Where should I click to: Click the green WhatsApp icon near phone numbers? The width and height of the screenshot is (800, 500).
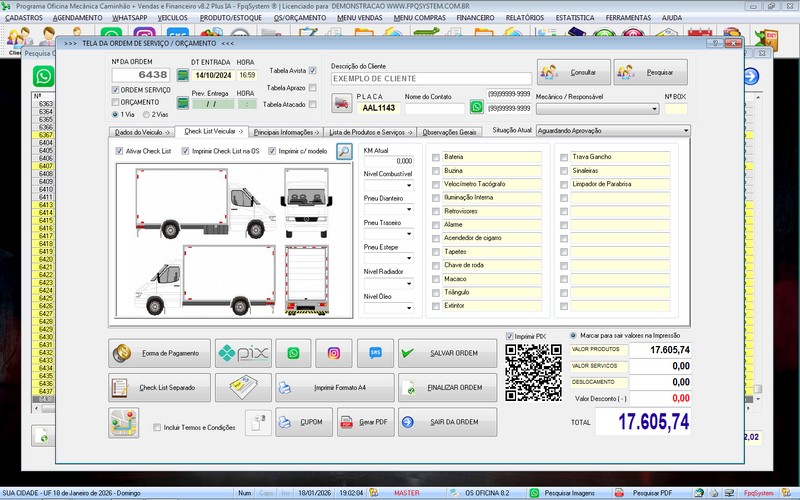pos(477,106)
